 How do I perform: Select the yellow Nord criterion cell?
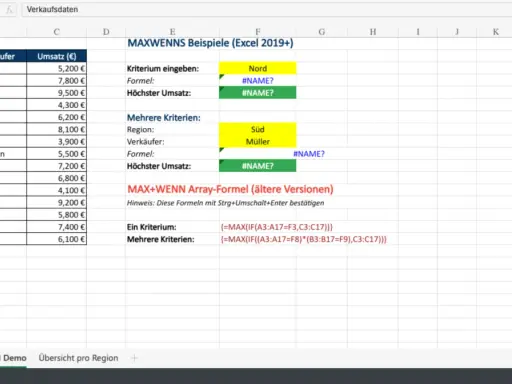258,68
